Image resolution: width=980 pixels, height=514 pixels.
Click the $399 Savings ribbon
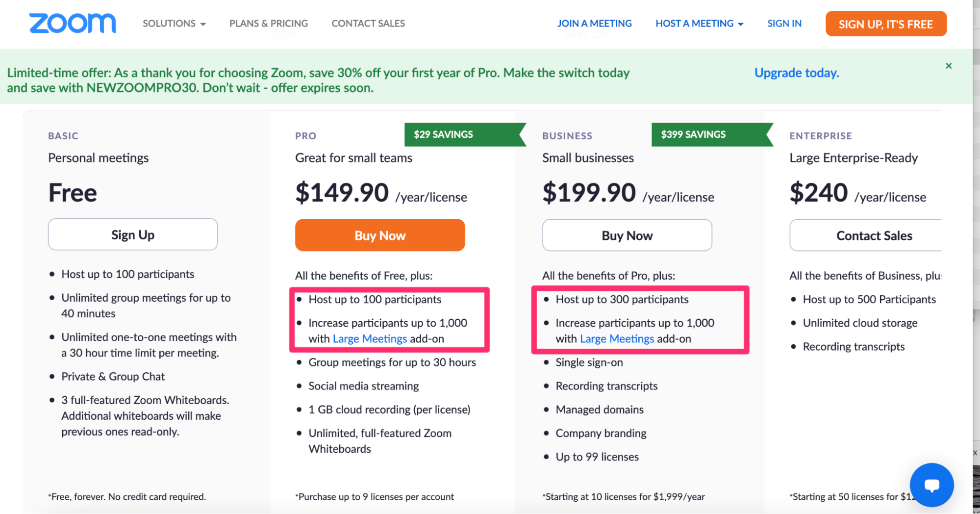point(712,134)
